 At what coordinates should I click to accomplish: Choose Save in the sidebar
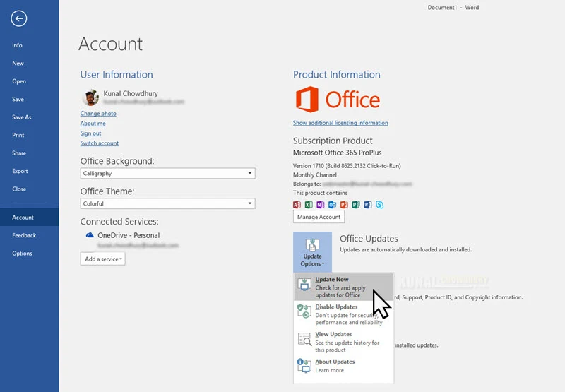(x=18, y=99)
